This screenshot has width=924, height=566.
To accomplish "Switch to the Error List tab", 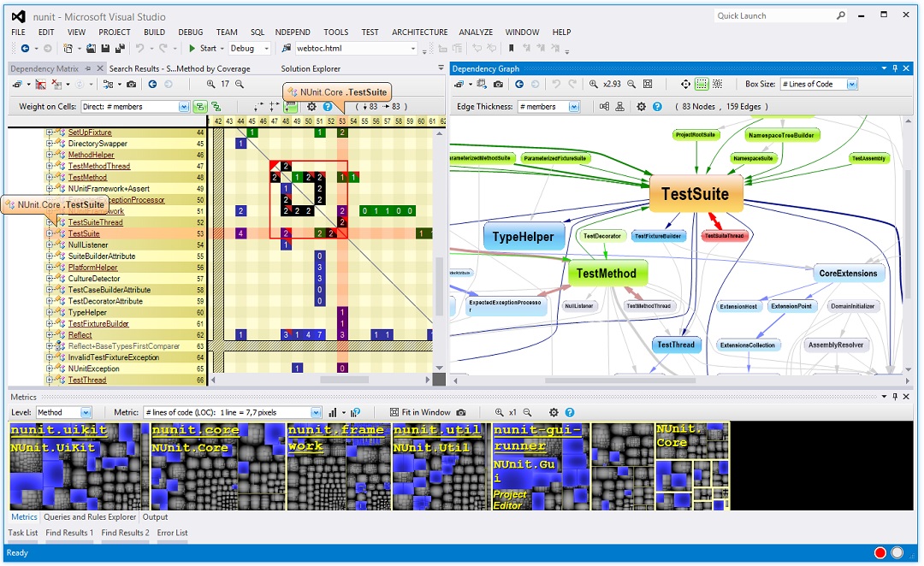I will pos(172,533).
